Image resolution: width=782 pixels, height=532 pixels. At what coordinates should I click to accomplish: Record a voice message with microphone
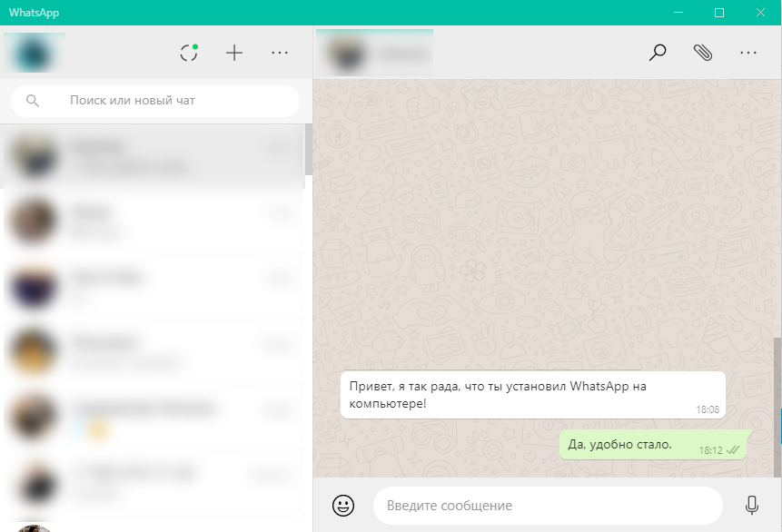[752, 505]
